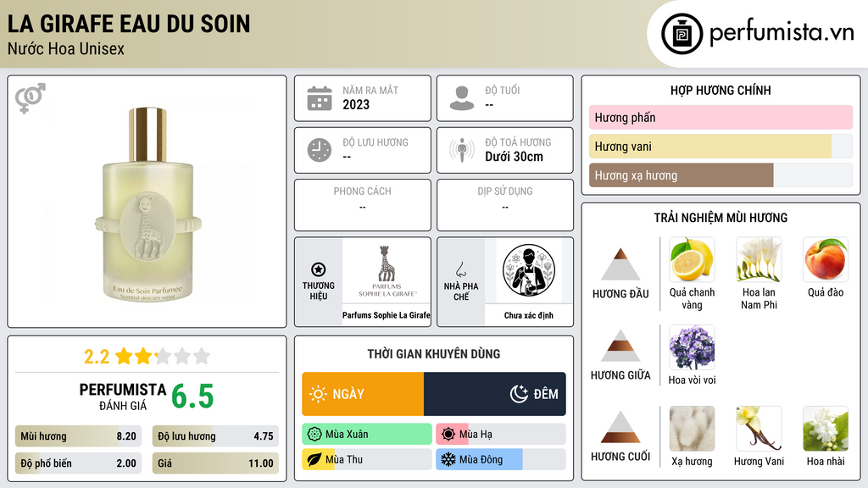This screenshot has width=868, height=488.
Task: Click the Hương đầu pyramid icon
Action: (620, 264)
